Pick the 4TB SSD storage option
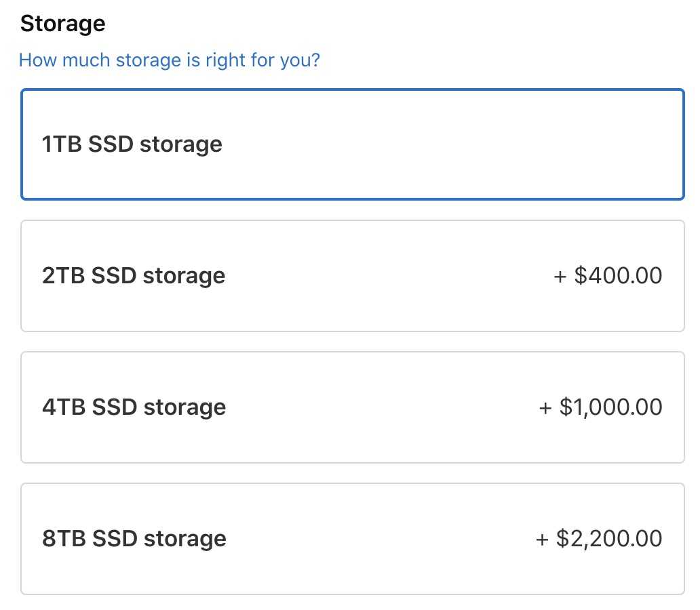 (352, 407)
